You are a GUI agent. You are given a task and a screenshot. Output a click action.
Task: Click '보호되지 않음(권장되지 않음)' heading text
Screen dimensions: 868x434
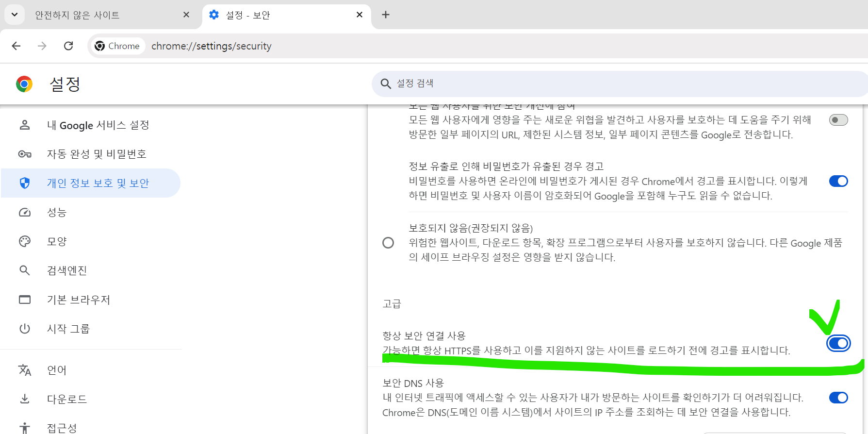coord(471,228)
